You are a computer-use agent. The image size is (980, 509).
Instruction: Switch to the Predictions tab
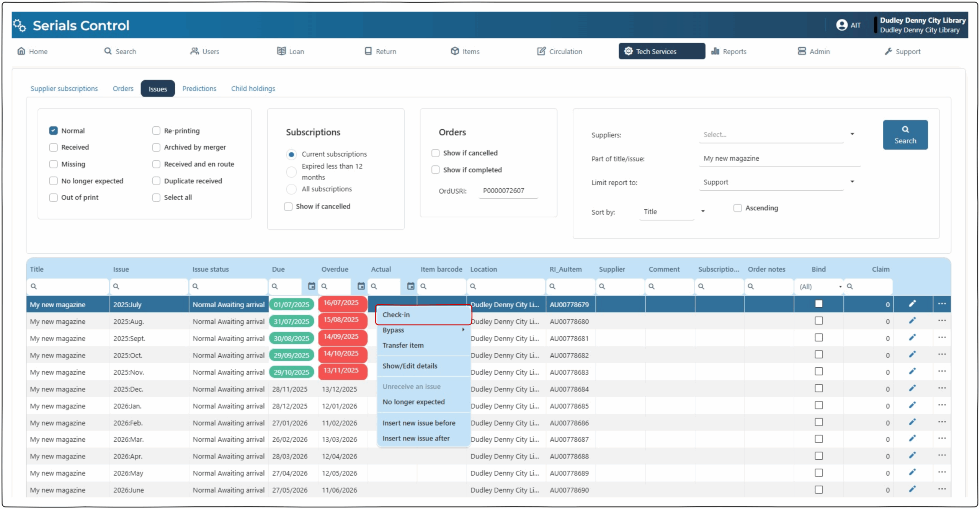199,88
